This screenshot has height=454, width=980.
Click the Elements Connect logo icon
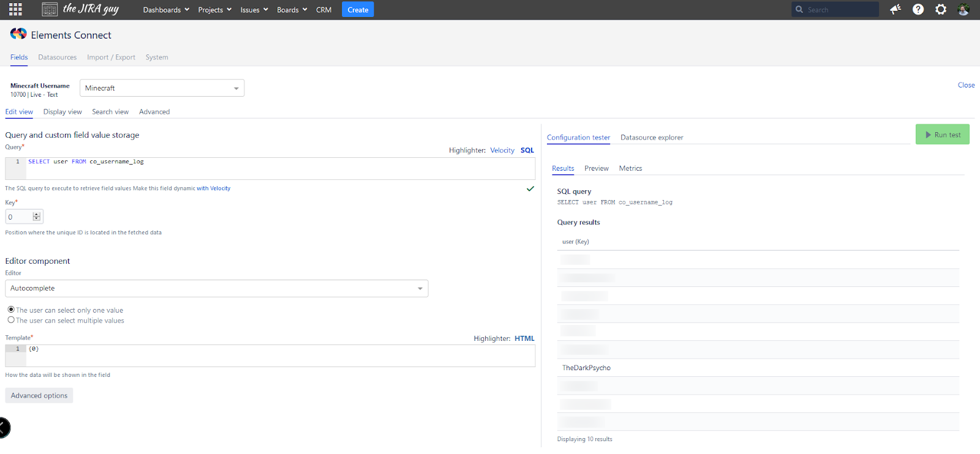pyautogui.click(x=18, y=34)
